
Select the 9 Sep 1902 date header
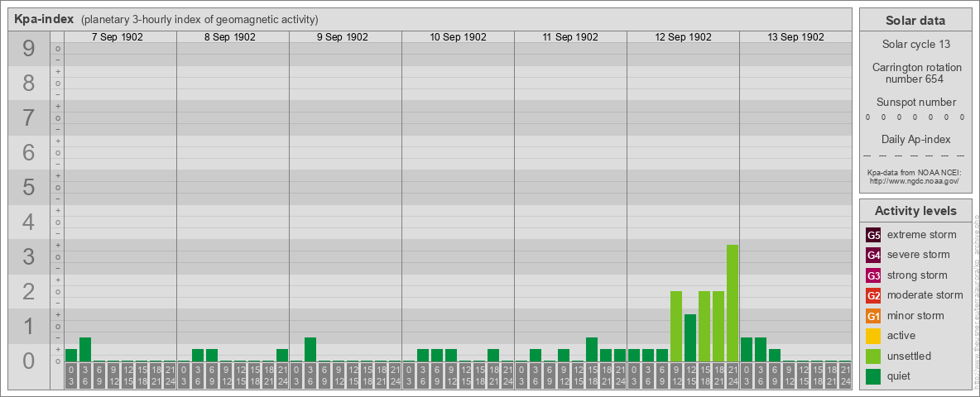click(342, 37)
